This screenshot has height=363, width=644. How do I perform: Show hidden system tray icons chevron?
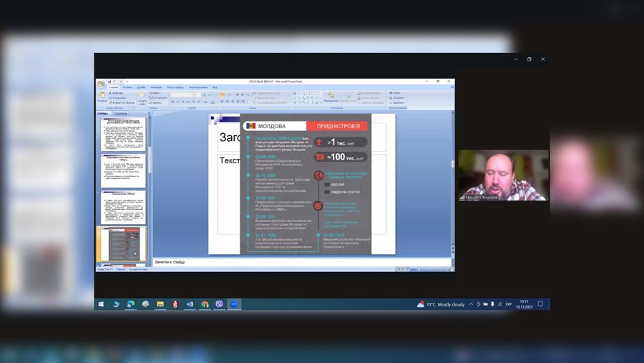pos(471,304)
